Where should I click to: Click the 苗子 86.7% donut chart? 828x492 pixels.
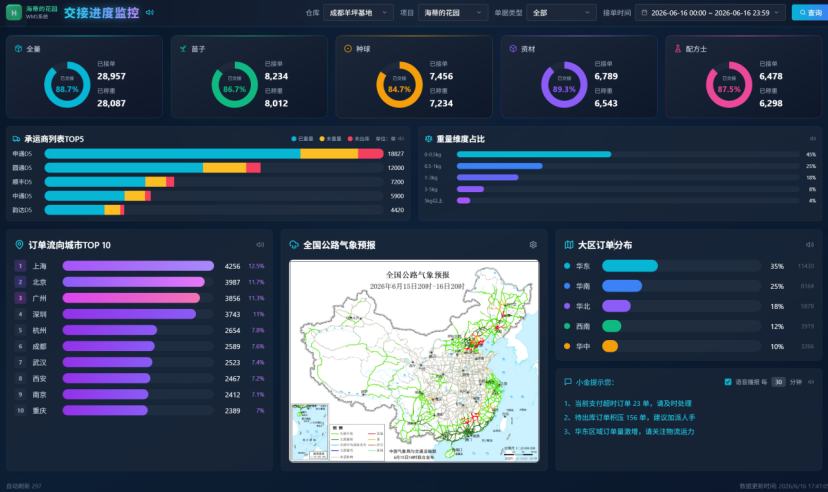[x=234, y=84]
